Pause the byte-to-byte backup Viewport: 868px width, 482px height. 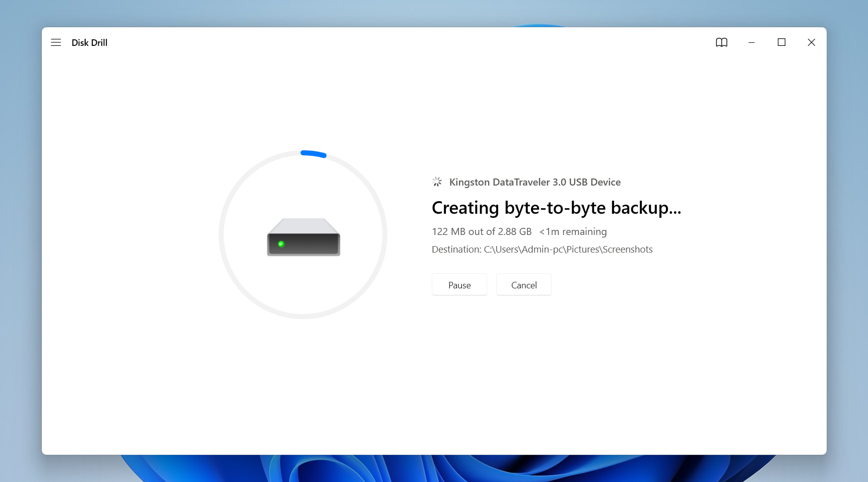[459, 285]
